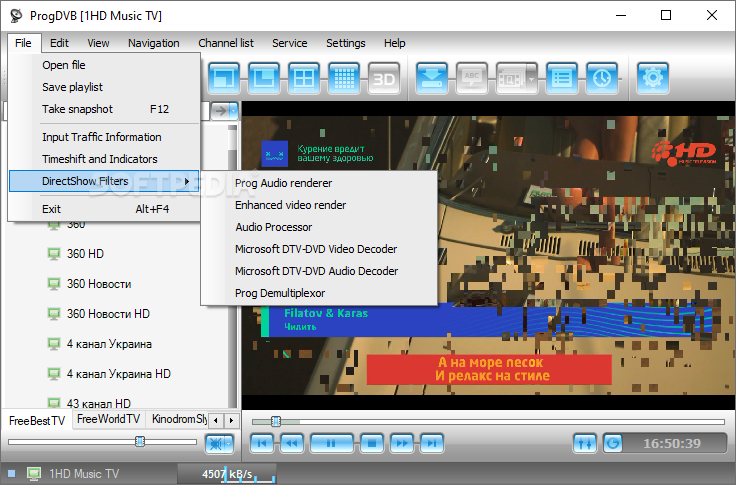Click the film-strip preview toolbar icon
Image resolution: width=736 pixels, height=485 pixels.
tap(511, 77)
